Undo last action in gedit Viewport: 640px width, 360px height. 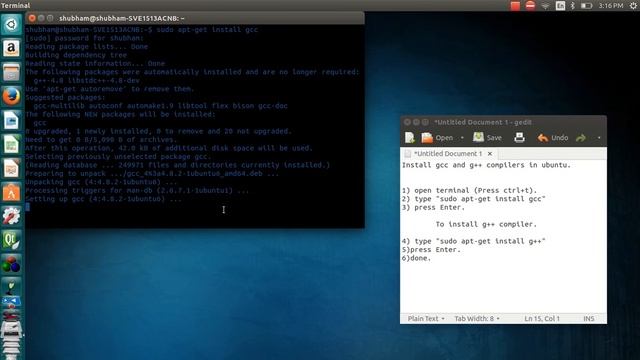[x=553, y=138]
